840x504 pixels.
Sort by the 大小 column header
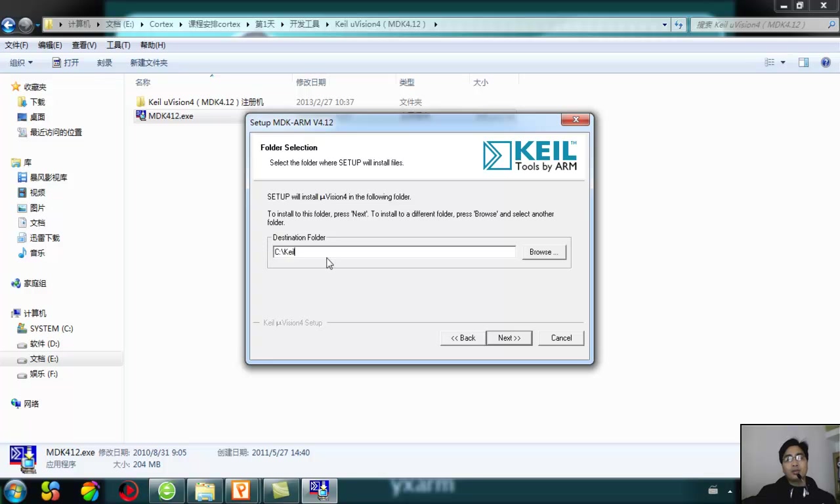(481, 83)
